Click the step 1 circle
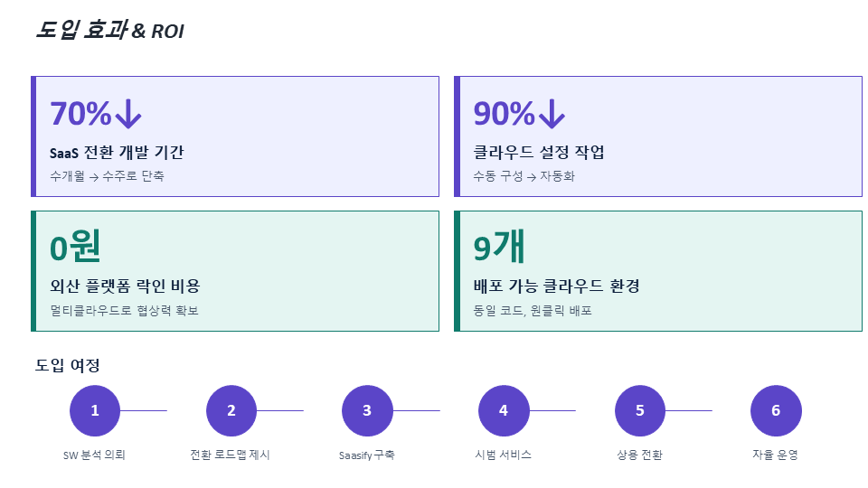Screen dimensions: 868x488 coord(95,410)
